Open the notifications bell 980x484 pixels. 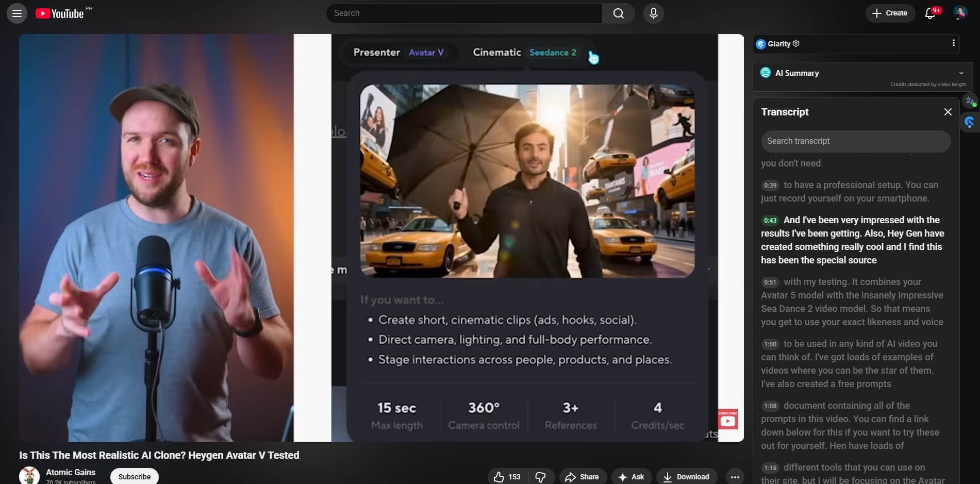click(931, 13)
